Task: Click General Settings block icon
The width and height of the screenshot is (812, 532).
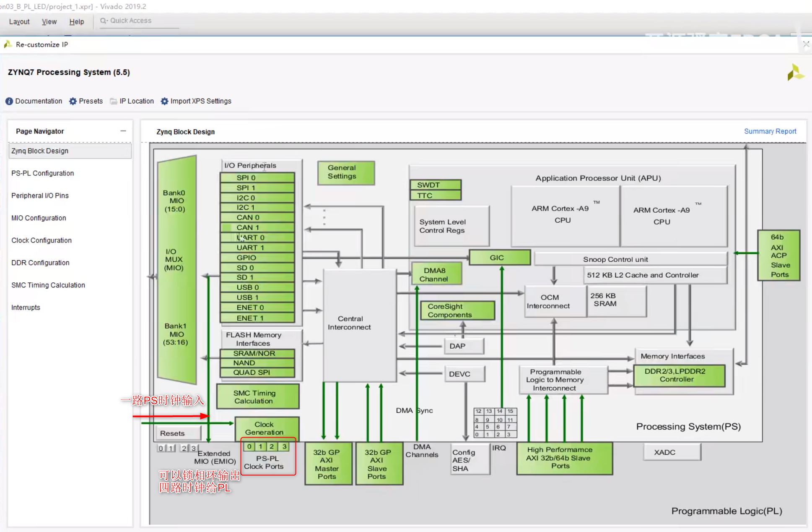Action: point(343,172)
